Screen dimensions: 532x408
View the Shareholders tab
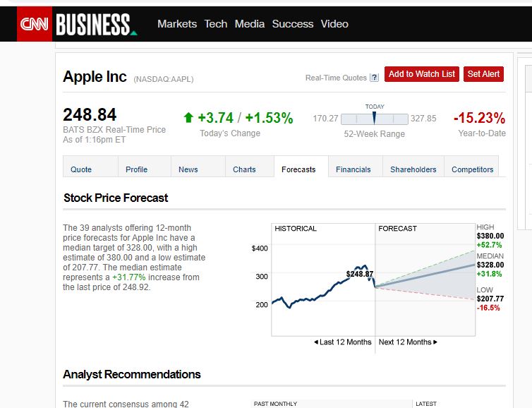coord(413,169)
